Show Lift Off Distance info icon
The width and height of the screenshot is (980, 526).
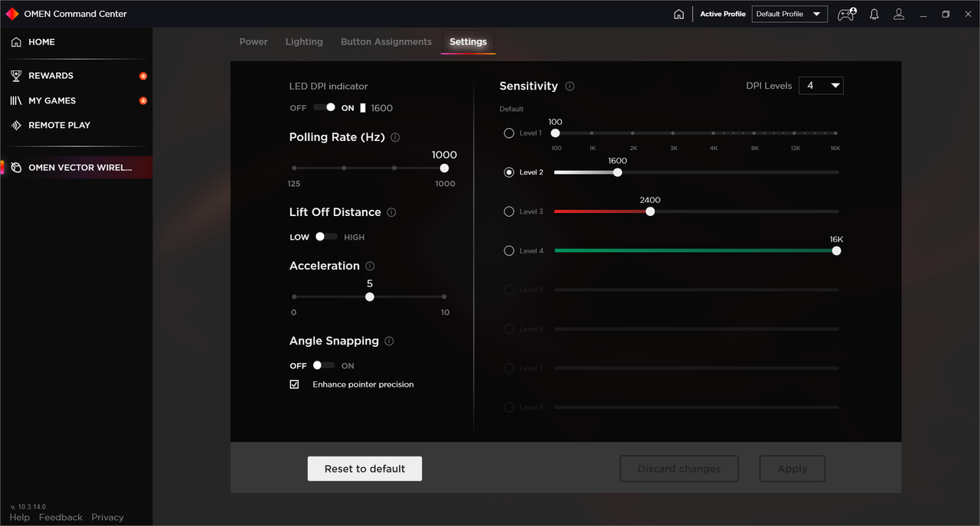click(391, 212)
